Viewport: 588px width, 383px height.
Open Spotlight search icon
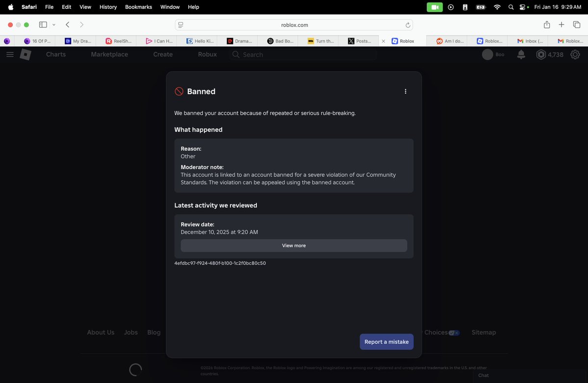tap(511, 7)
